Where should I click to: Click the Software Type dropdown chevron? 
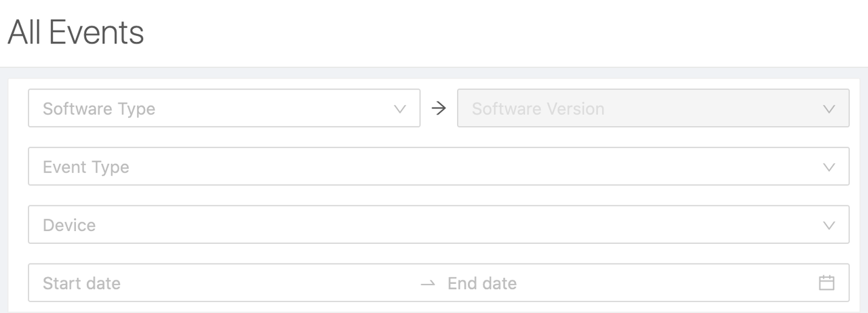pos(400,108)
